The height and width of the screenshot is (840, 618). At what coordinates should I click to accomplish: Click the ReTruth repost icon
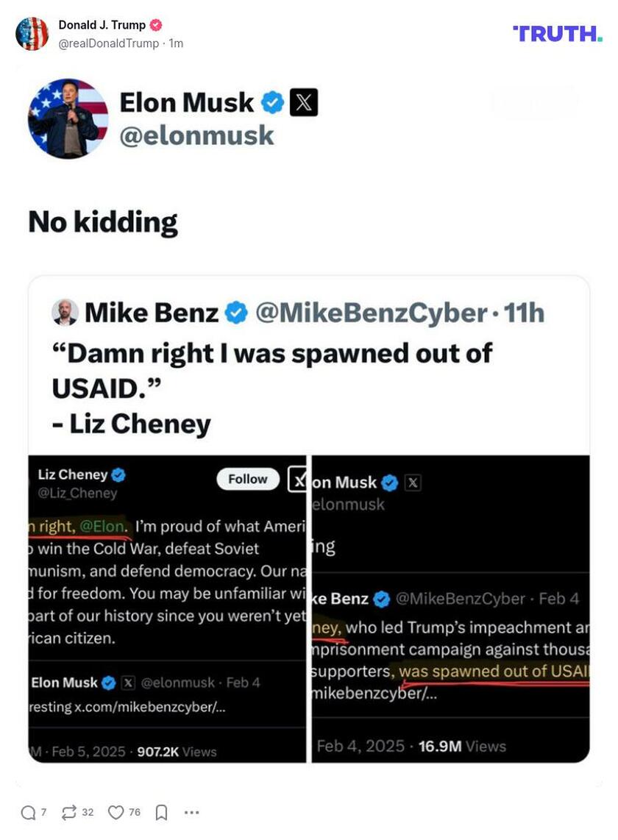point(69,813)
